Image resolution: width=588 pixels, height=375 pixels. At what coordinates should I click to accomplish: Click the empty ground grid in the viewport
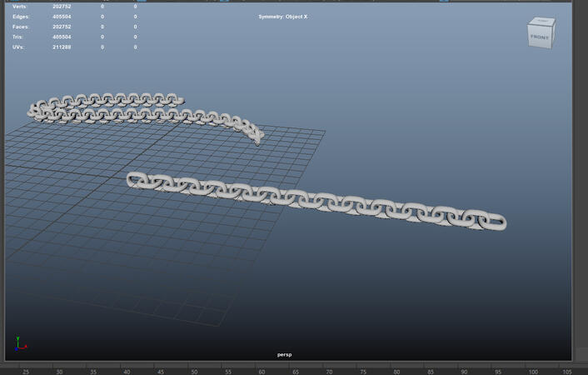tap(167, 267)
